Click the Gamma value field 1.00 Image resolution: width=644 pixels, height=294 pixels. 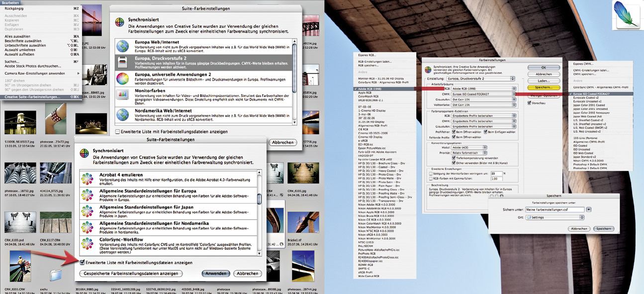[x=496, y=179]
